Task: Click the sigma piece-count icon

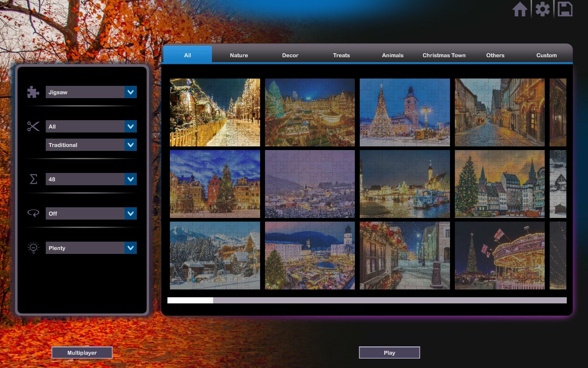Action: [33, 179]
